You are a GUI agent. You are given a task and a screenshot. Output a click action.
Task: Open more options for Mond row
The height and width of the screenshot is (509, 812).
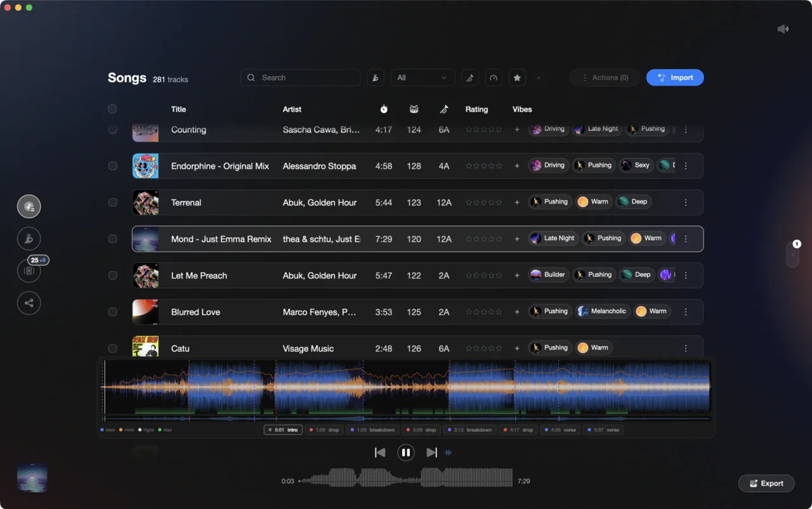click(686, 239)
